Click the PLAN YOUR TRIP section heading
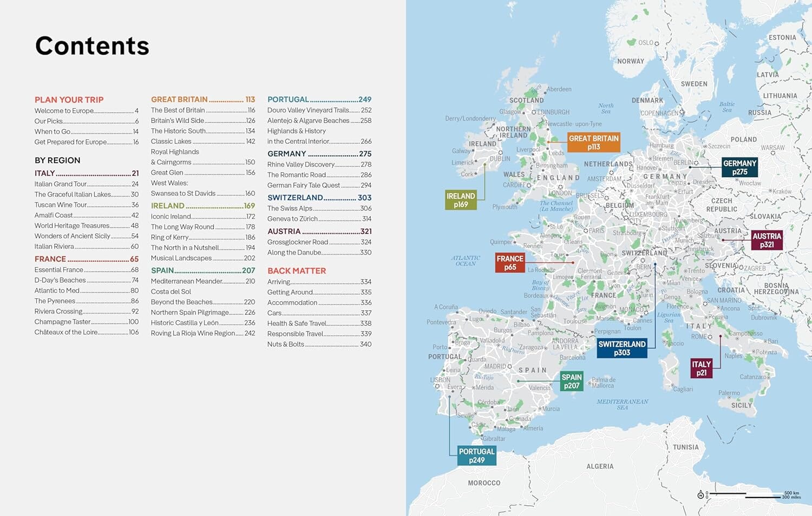The image size is (812, 516). tap(69, 100)
